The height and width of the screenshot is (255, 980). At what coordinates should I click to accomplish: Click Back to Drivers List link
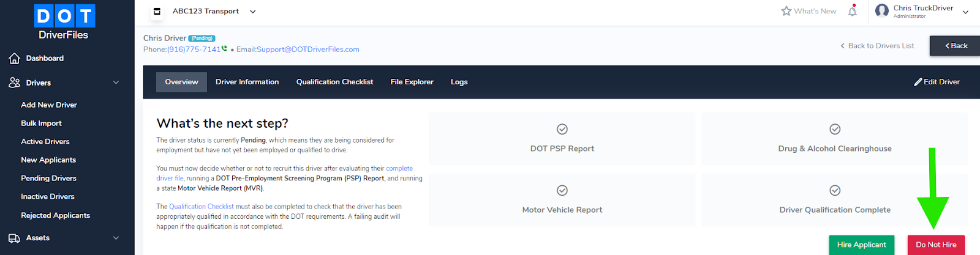[877, 46]
